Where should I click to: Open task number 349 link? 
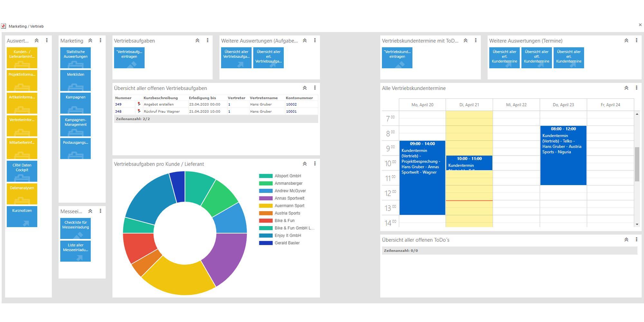pos(118,104)
